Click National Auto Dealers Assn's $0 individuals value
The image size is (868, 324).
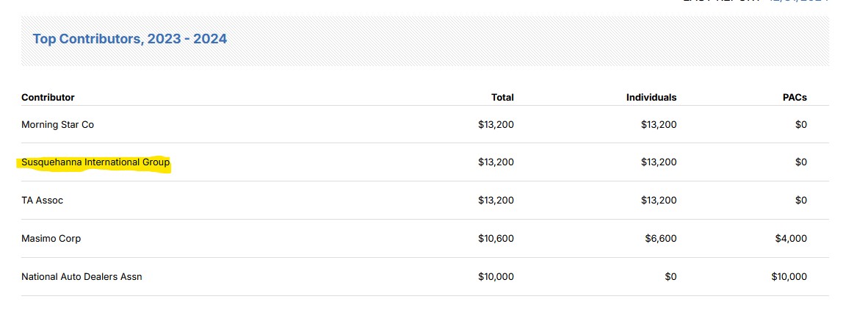[670, 277]
